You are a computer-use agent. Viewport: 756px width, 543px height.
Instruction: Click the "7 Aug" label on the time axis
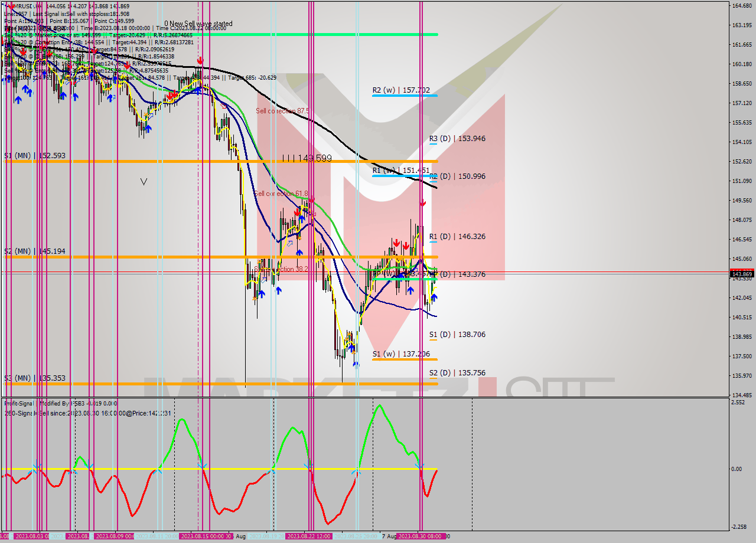[x=389, y=537]
